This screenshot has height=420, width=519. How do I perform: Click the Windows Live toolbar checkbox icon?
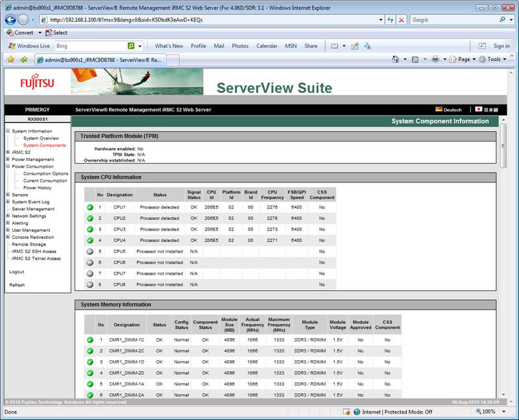[482, 45]
